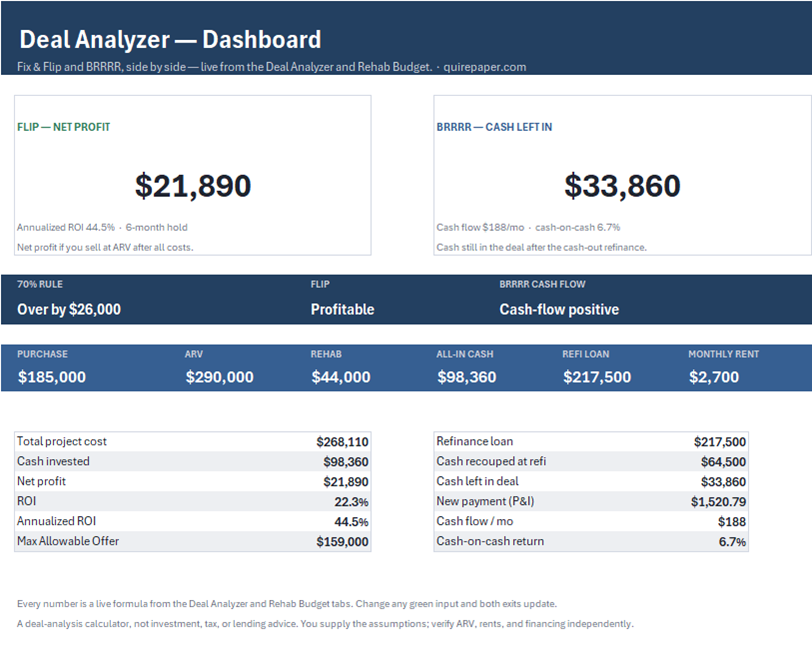Select the 'Profitable' flip status

coord(342,309)
